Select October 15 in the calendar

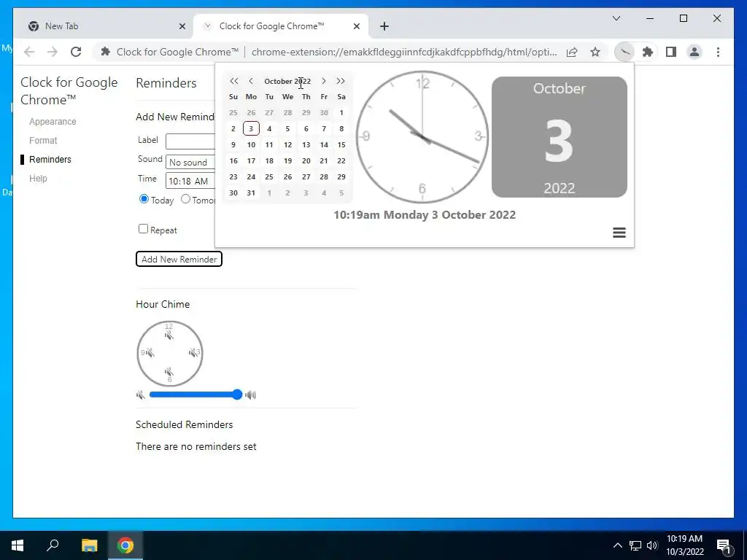pos(341,145)
